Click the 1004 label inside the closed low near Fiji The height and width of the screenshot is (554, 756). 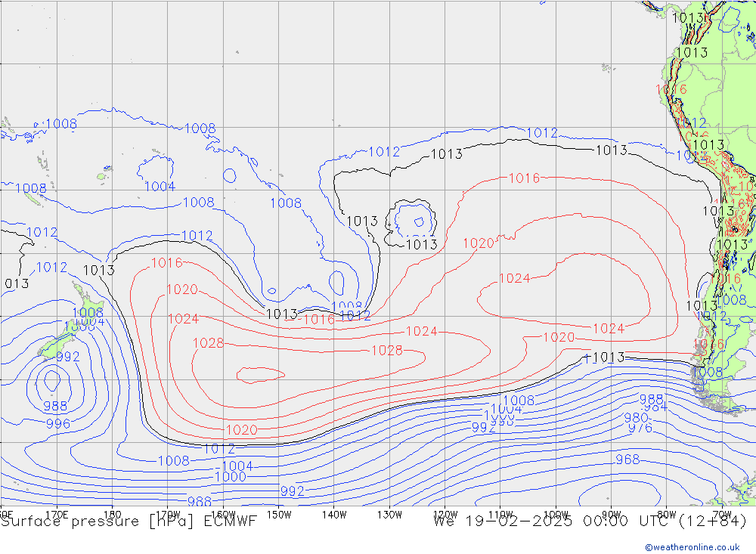(160, 187)
